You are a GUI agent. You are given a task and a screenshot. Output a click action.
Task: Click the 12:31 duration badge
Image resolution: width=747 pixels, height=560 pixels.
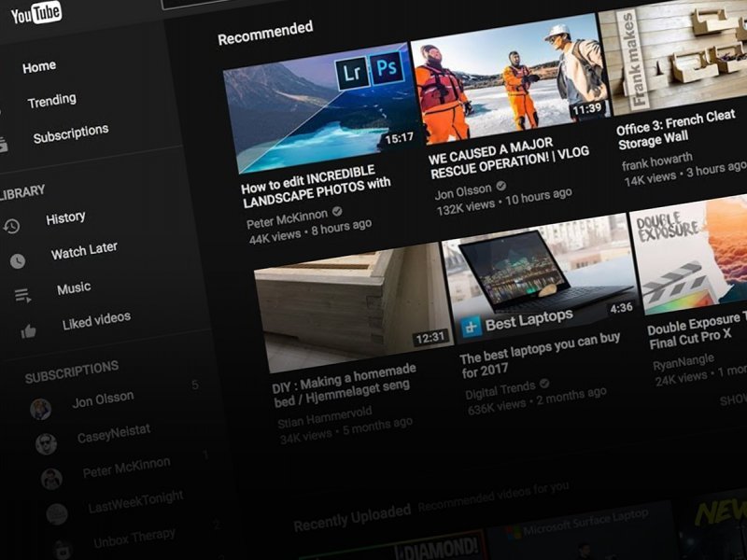430,338
